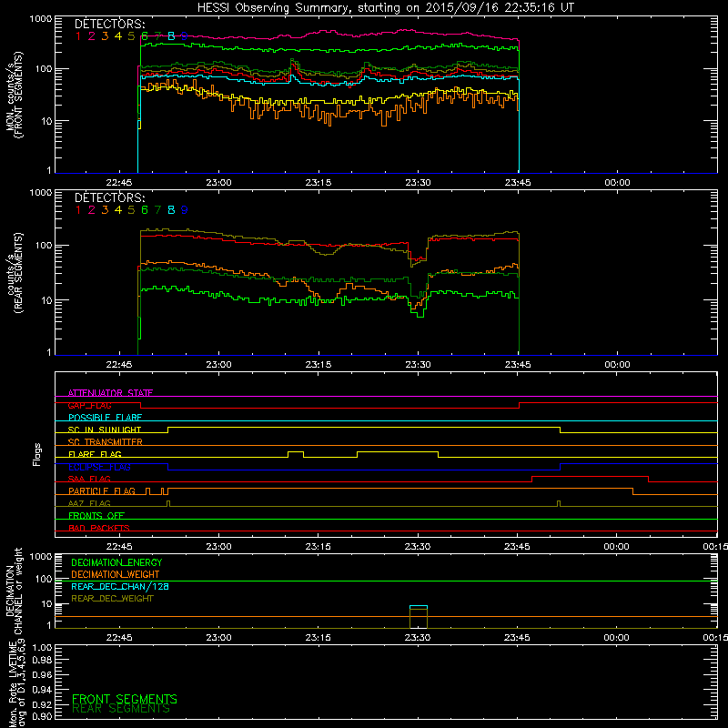Click the DECIMATION_ENERGY legend label
The width and height of the screenshot is (728, 728).
(116, 562)
